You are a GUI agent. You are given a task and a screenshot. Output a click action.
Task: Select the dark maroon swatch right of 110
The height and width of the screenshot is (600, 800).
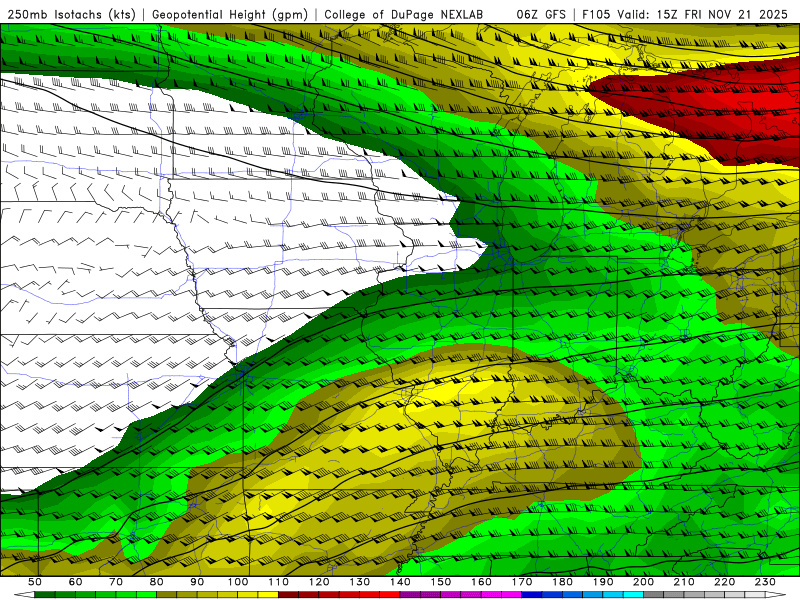tap(288, 595)
